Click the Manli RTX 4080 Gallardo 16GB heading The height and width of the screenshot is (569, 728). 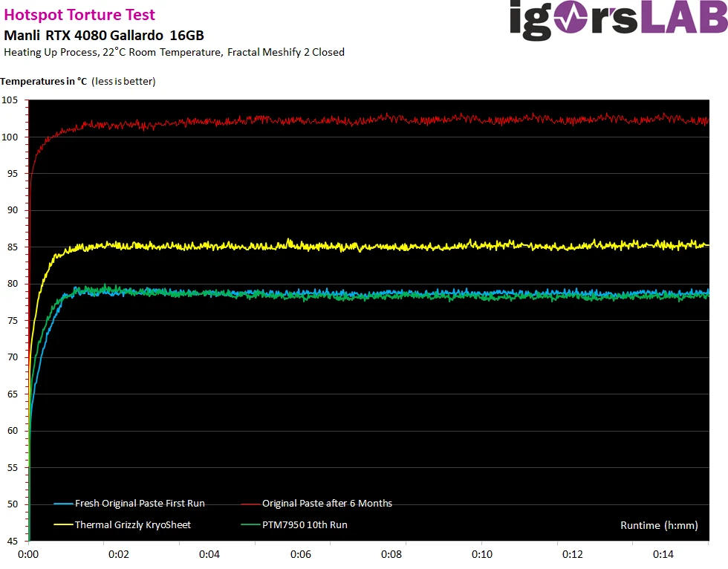104,35
